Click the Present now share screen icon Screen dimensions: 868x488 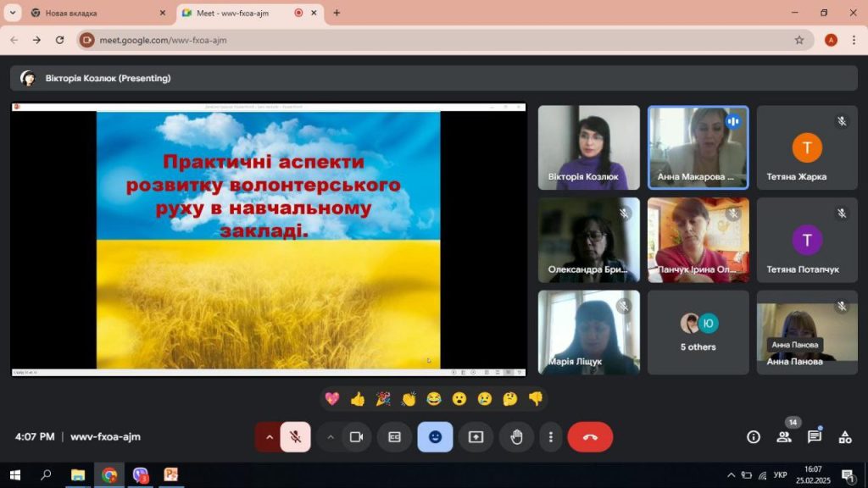pyautogui.click(x=476, y=437)
